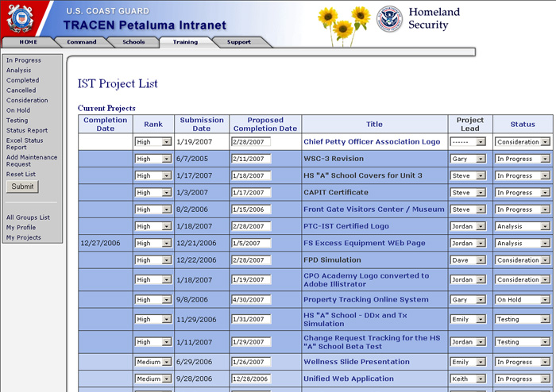
Task: Open the Consideration sidebar link
Action: point(27,100)
